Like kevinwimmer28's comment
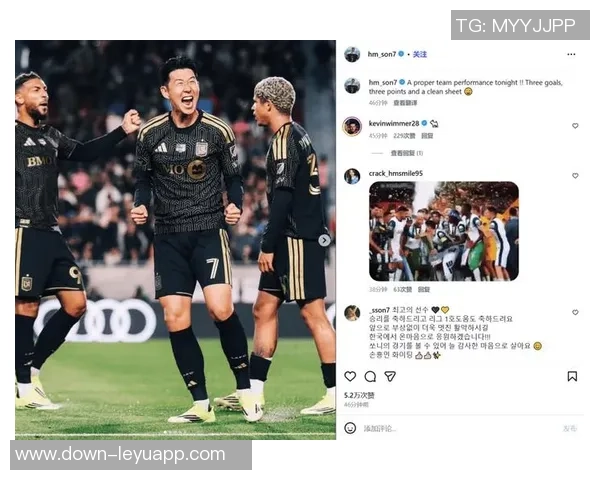Viewport: 600px width, 480px height. [575, 126]
